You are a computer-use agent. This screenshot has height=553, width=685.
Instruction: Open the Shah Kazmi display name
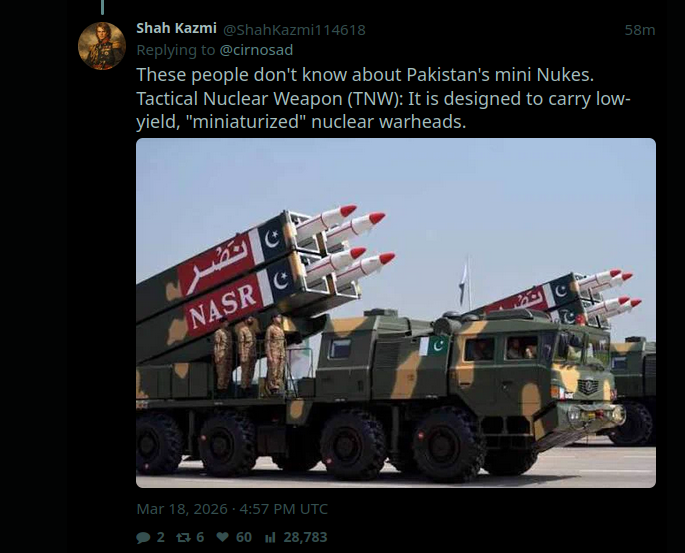[x=176, y=28]
